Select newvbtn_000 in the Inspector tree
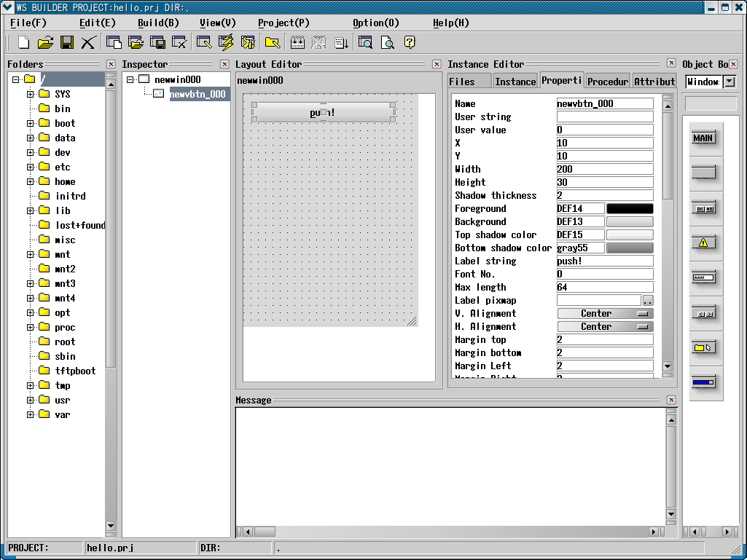Screen dimensions: 747x560 pyautogui.click(x=197, y=94)
